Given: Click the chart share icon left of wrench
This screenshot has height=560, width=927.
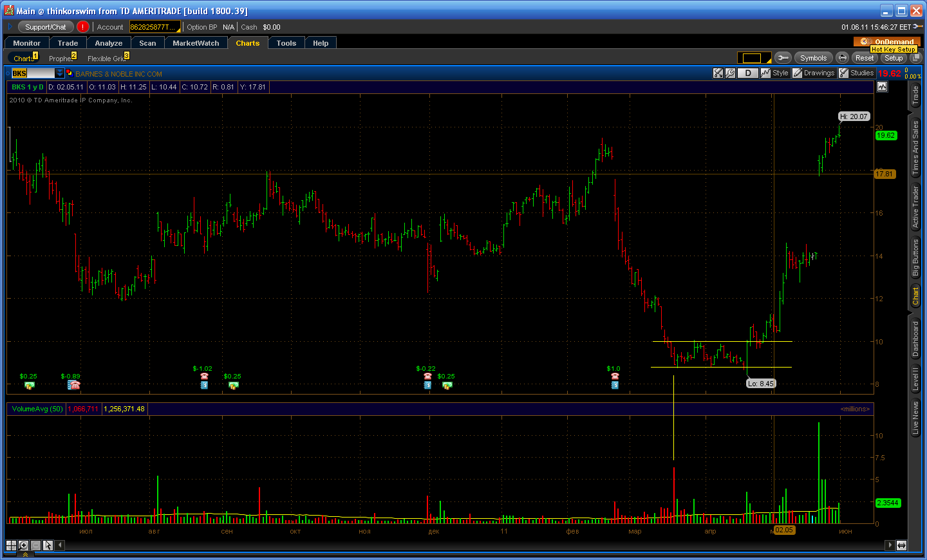Looking at the screenshot, I should pyautogui.click(x=718, y=73).
